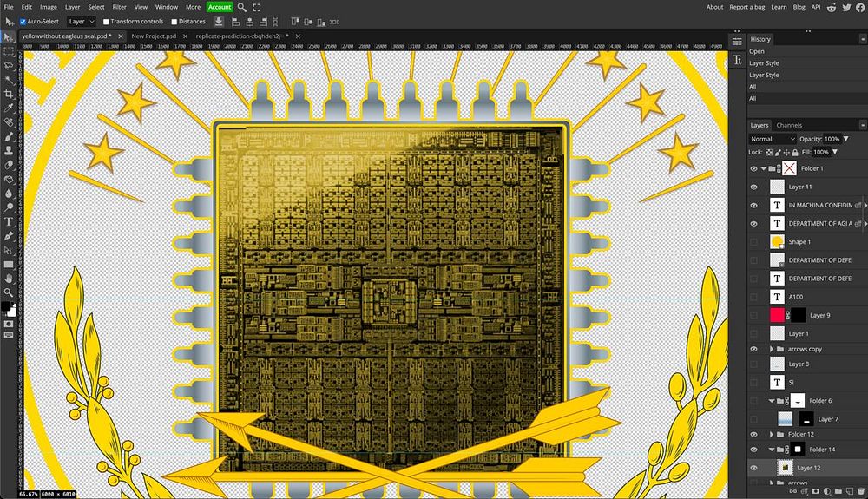Hide Folder 1 visibility eye
868x499 pixels.
click(753, 168)
